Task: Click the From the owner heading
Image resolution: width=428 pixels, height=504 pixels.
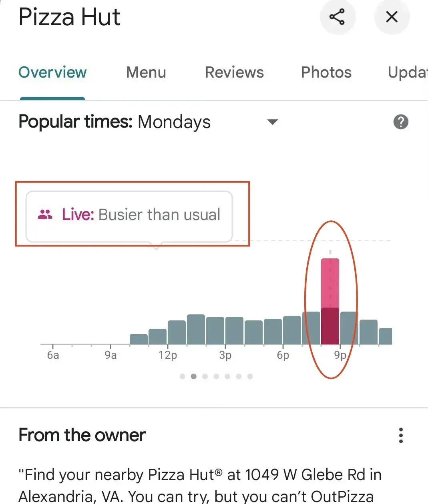Action: [x=82, y=435]
